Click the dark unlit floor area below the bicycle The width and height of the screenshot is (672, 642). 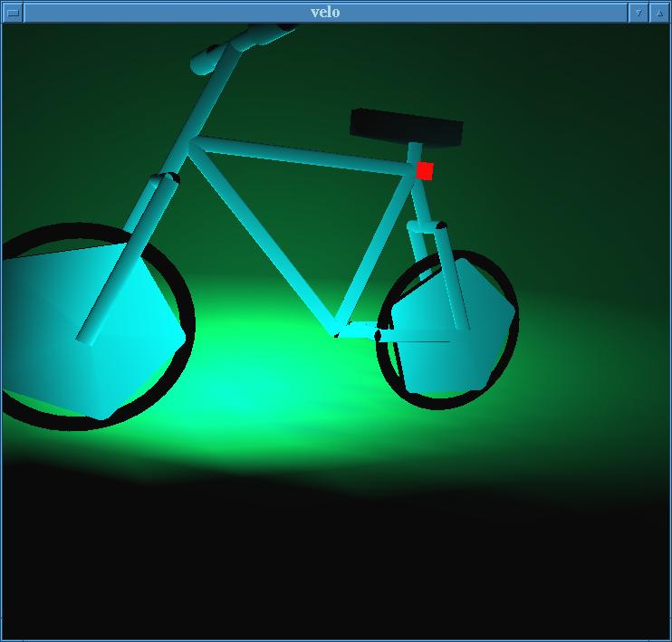(x=335, y=561)
